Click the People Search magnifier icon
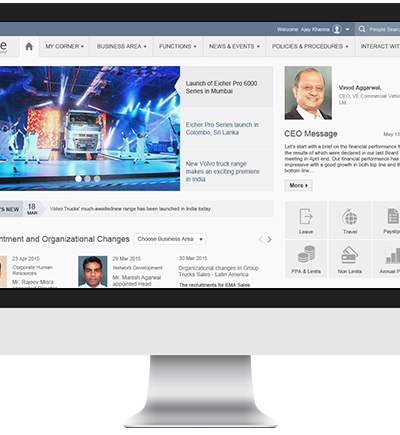Viewport: 400px width, 435px height. [x=362, y=29]
